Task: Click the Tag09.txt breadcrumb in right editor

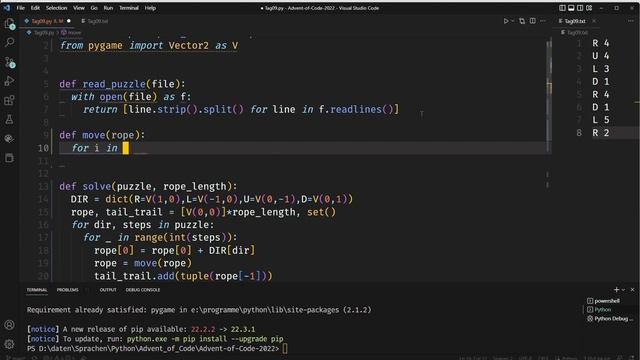Action: pos(577,33)
